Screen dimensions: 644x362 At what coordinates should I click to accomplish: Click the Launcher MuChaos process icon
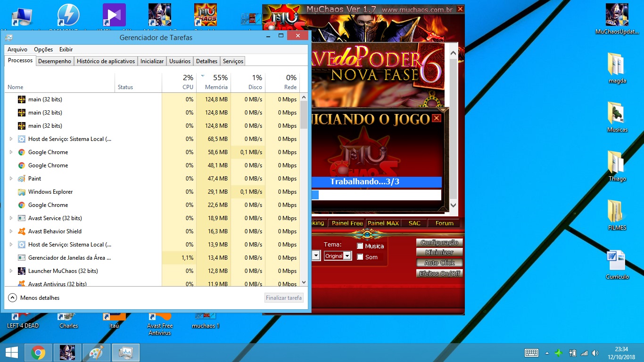tap(22, 271)
